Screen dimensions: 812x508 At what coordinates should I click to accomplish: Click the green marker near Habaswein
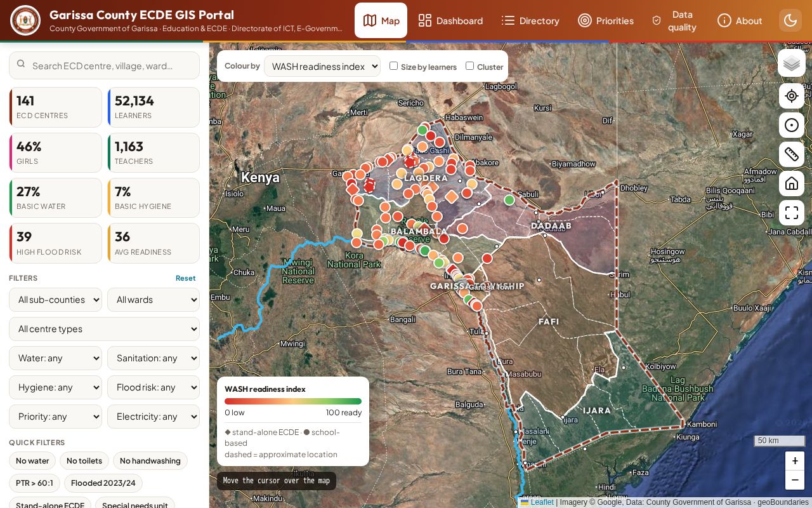click(x=422, y=130)
